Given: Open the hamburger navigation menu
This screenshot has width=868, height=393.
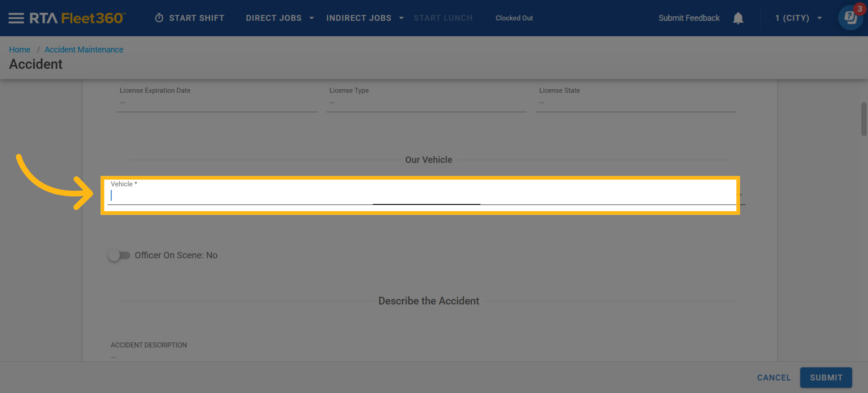Looking at the screenshot, I should [16, 18].
